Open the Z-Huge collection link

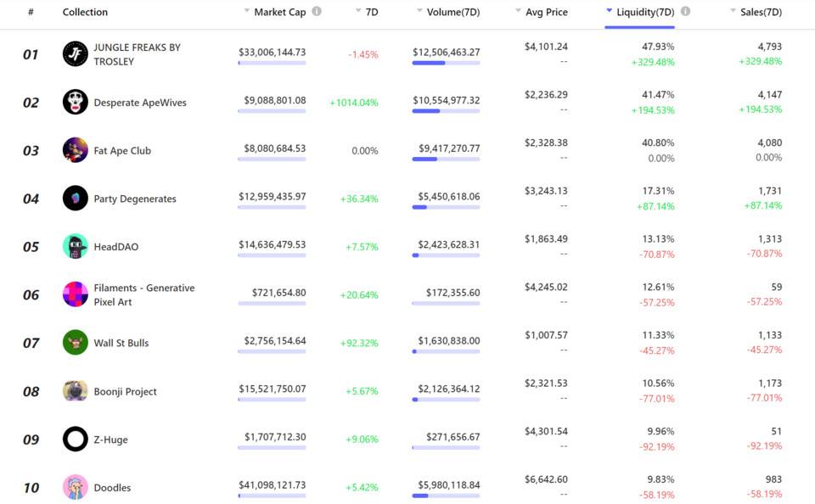pos(110,440)
